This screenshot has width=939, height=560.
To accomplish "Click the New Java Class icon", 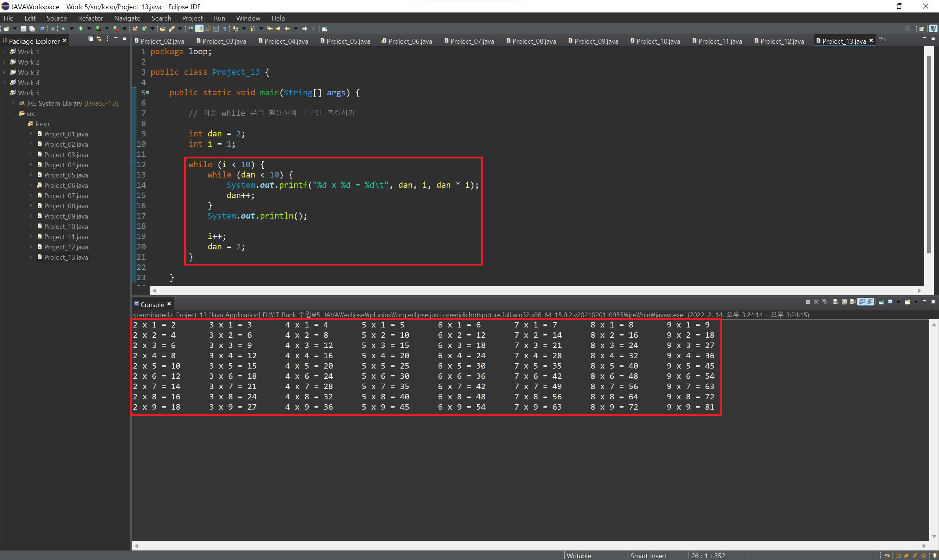I will click(144, 29).
